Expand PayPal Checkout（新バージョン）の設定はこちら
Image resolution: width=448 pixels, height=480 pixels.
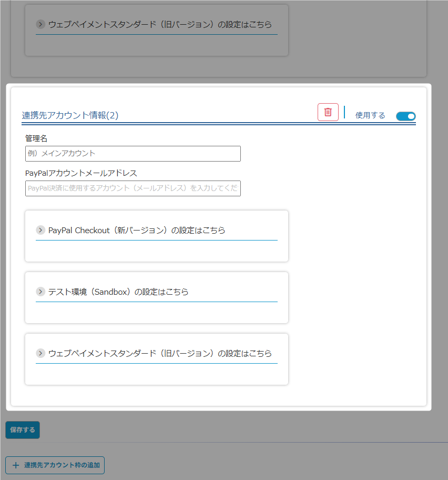click(x=137, y=230)
